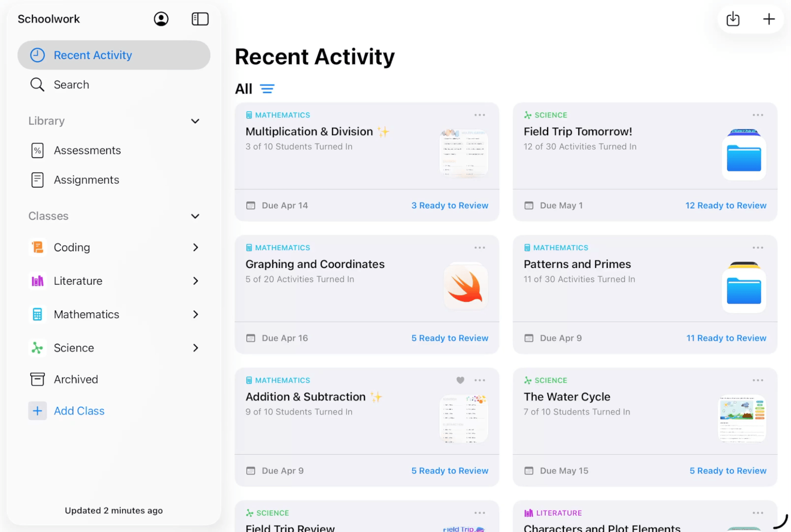Open the filter icon next to All
The image size is (791, 532).
click(267, 89)
